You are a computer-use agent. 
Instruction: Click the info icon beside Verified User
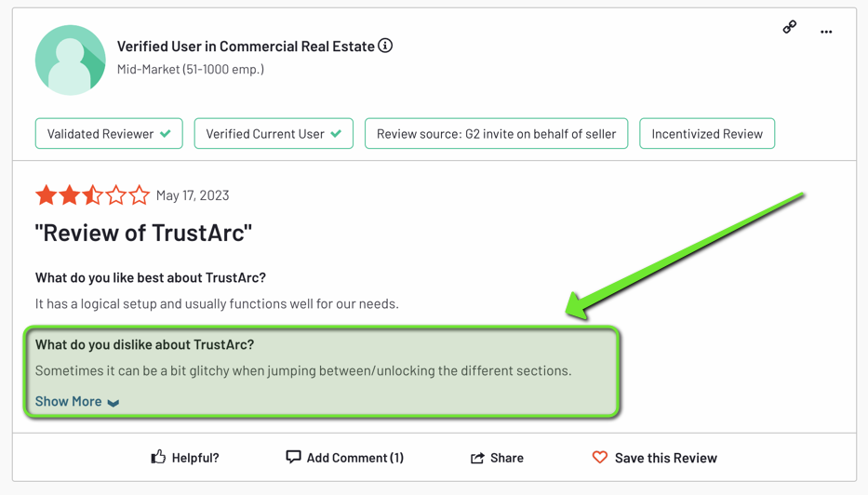[x=385, y=46]
